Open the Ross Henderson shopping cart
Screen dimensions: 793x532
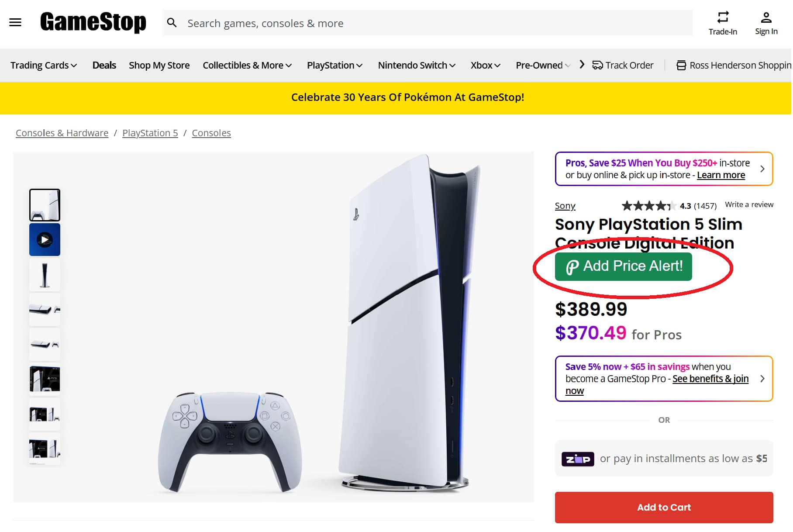point(681,65)
